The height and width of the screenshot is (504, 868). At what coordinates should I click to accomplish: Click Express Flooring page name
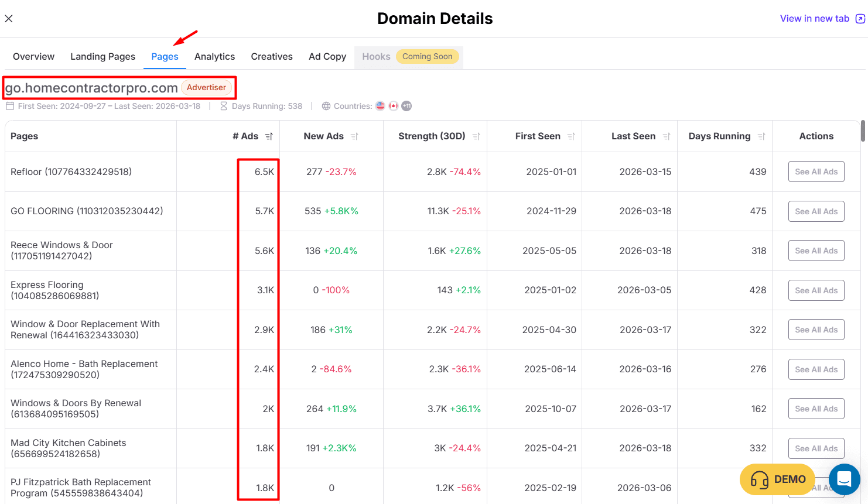point(54,290)
